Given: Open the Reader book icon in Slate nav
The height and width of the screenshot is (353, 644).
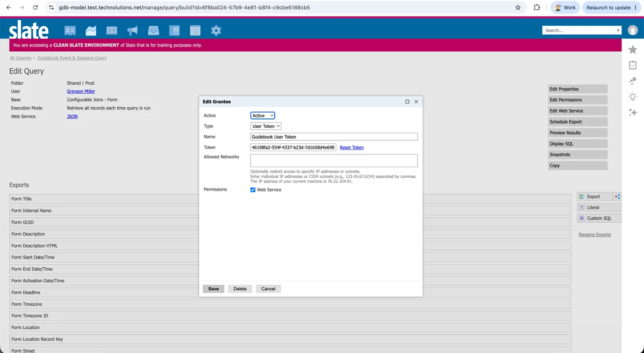Looking at the screenshot, I should [112, 31].
